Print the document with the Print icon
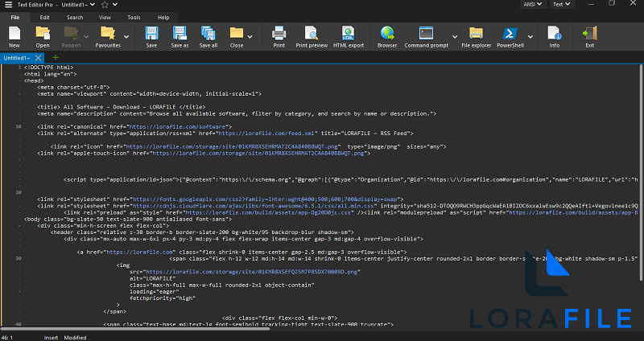The height and width of the screenshot is (341, 644). point(279,33)
